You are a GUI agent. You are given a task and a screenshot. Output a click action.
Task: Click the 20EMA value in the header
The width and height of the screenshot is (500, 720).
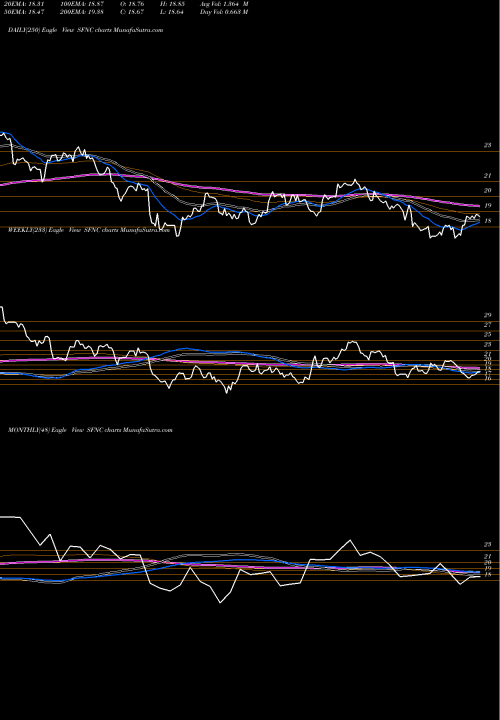click(23, 4)
